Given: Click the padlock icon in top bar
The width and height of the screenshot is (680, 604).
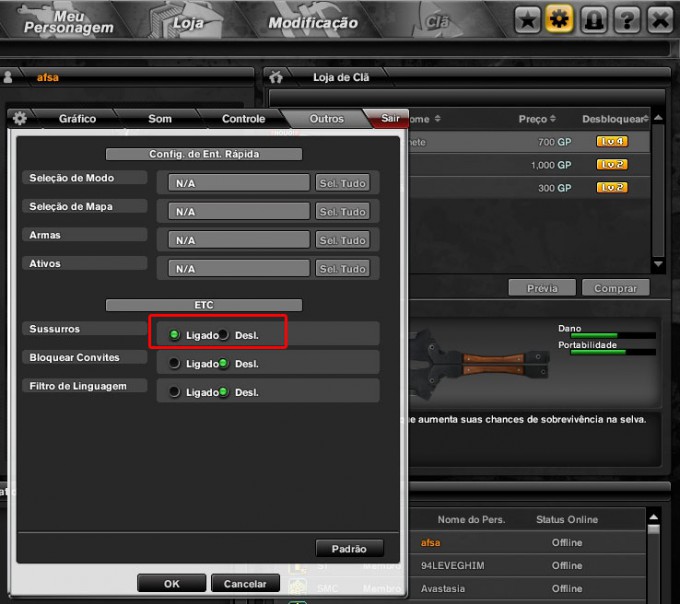Looking at the screenshot, I should point(594,19).
